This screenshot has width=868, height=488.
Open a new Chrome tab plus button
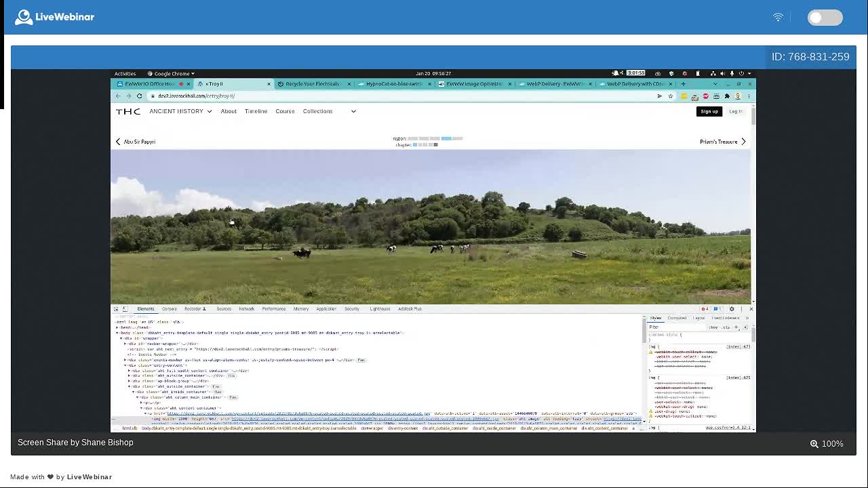pos(683,84)
